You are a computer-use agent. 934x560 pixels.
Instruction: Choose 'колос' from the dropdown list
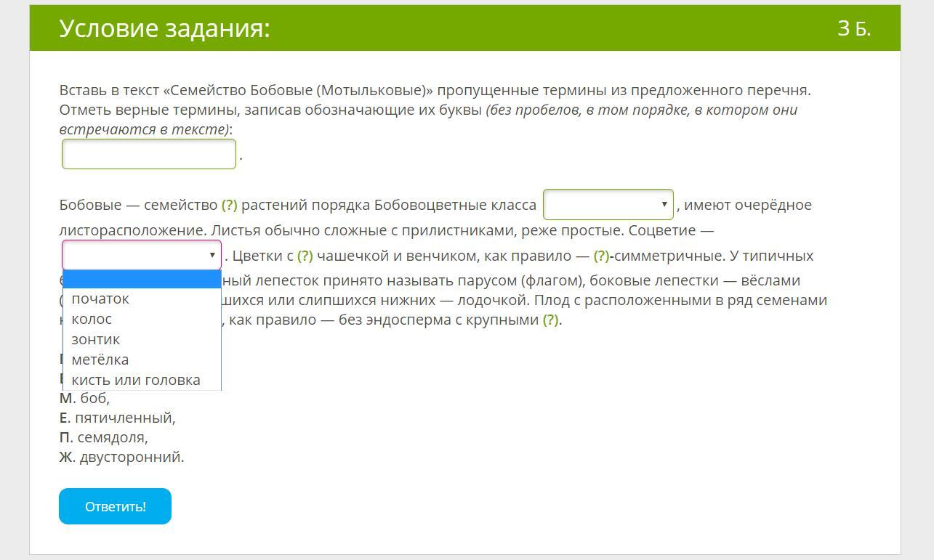(142, 319)
